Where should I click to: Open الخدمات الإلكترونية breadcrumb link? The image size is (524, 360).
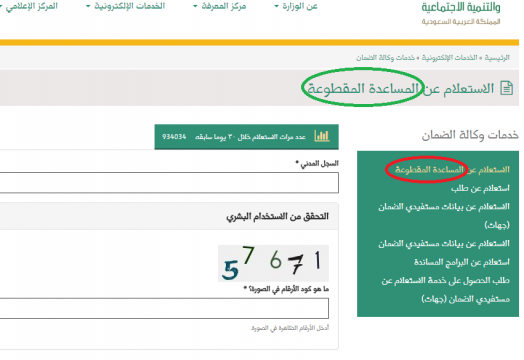[x=449, y=57]
